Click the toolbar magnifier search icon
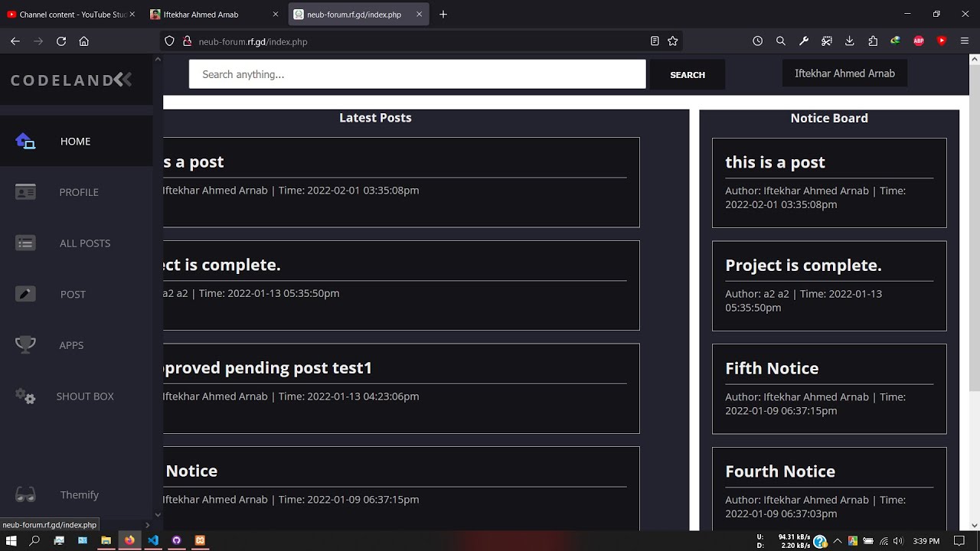 coord(780,41)
